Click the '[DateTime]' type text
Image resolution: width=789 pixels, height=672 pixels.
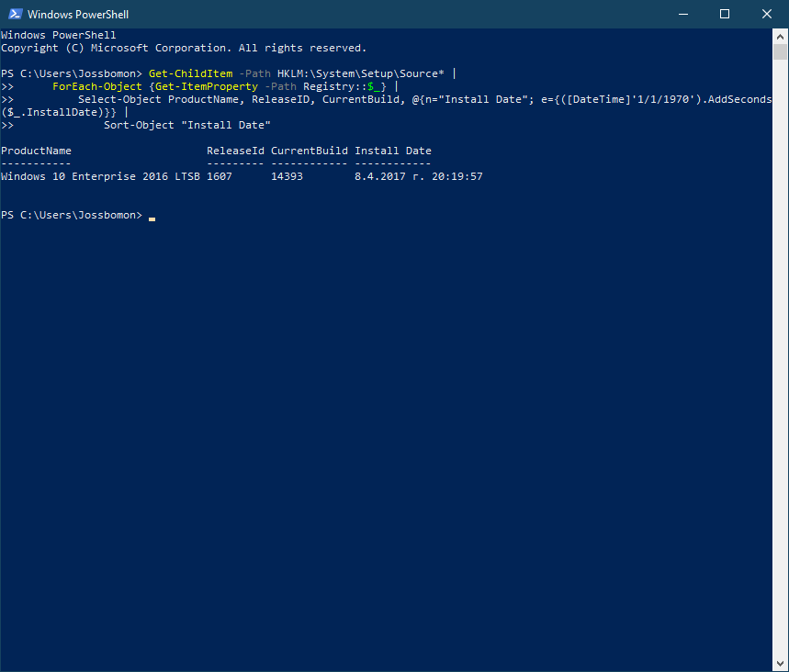pos(599,99)
